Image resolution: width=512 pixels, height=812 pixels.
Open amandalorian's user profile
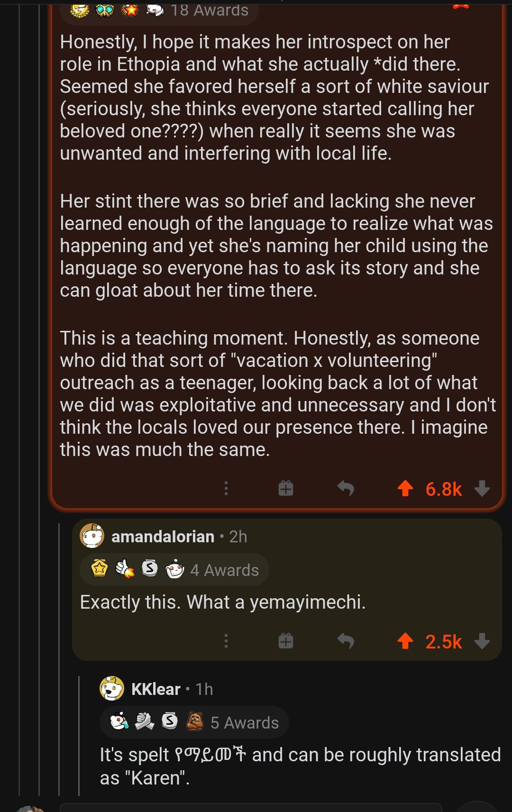[163, 537]
